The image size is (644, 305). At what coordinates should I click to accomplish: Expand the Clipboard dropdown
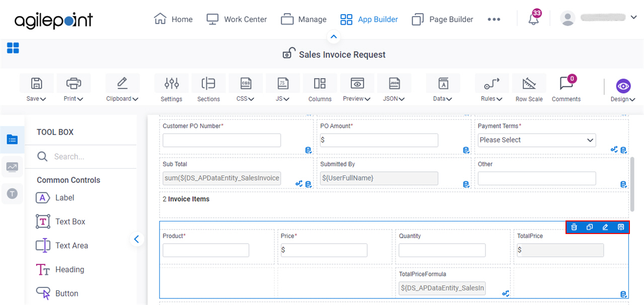click(x=122, y=89)
